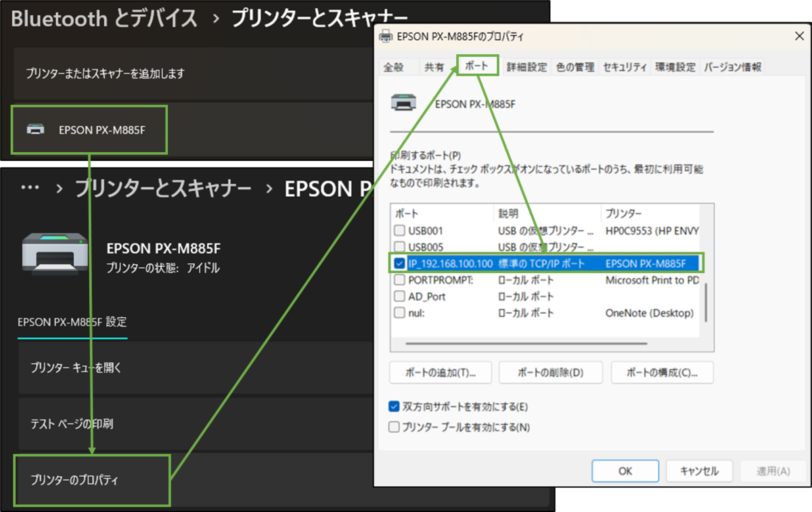Click the printer icon next to EPSON PX-M885F in the ポート tab
Viewport: 812px width, 512px height.
pyautogui.click(x=405, y=103)
